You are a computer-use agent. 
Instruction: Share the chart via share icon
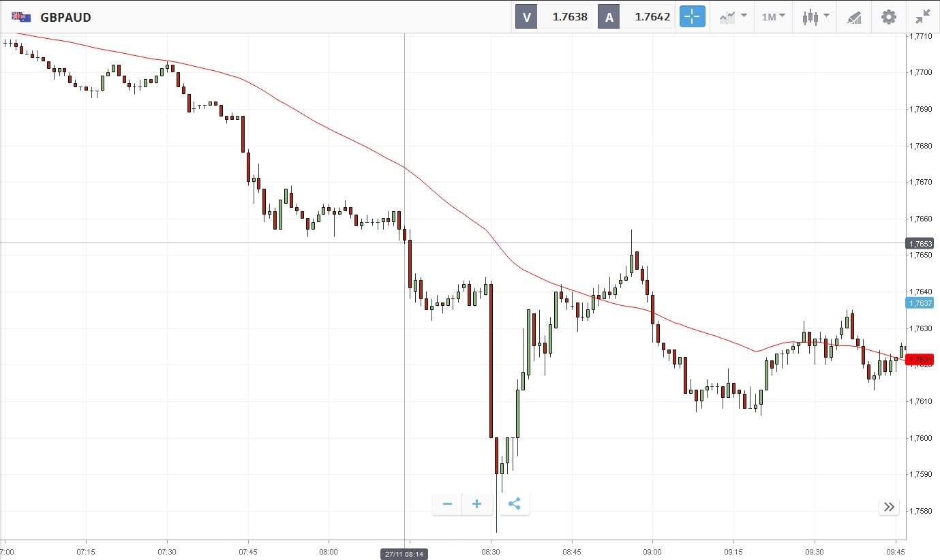[x=515, y=504]
